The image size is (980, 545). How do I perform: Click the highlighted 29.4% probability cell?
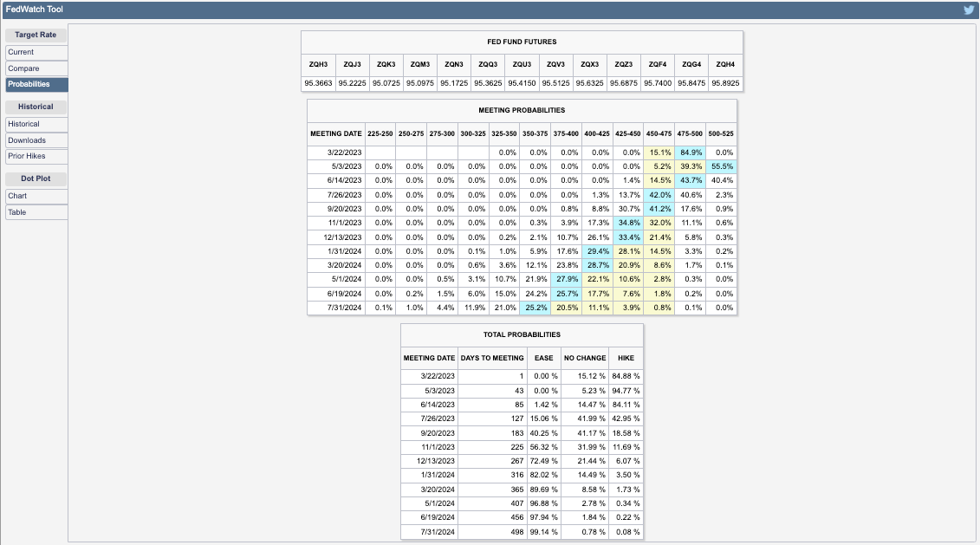point(598,251)
